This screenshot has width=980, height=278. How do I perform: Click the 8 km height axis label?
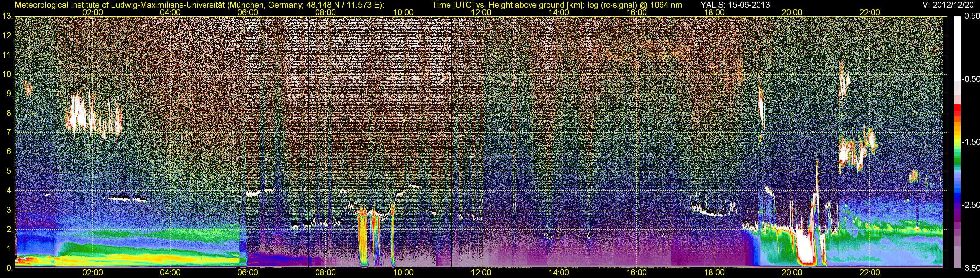click(9, 113)
